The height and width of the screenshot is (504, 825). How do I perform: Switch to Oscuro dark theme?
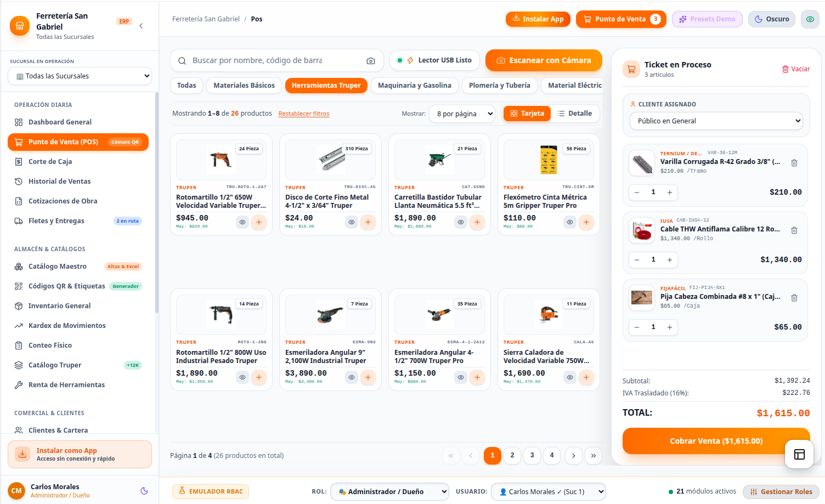(x=772, y=19)
